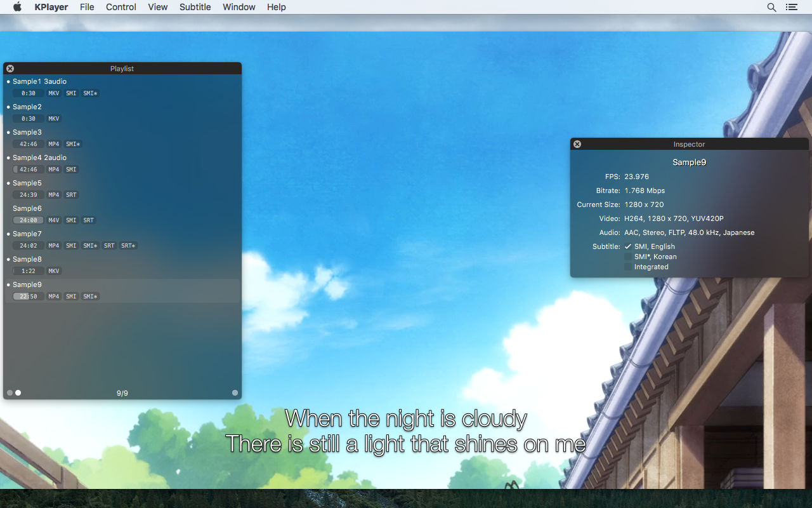Select Sample9 in the playlist
Viewport: 812px width, 508px height.
pyautogui.click(x=122, y=291)
